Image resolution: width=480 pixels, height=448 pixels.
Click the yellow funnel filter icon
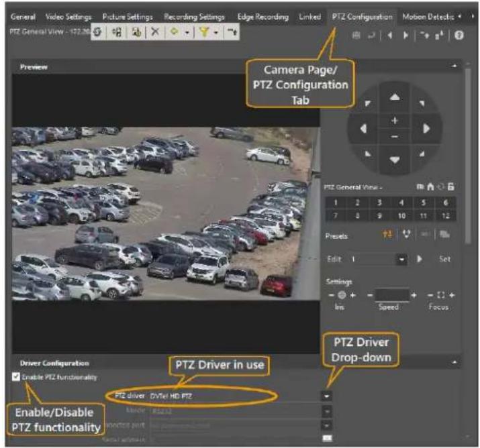(204, 32)
